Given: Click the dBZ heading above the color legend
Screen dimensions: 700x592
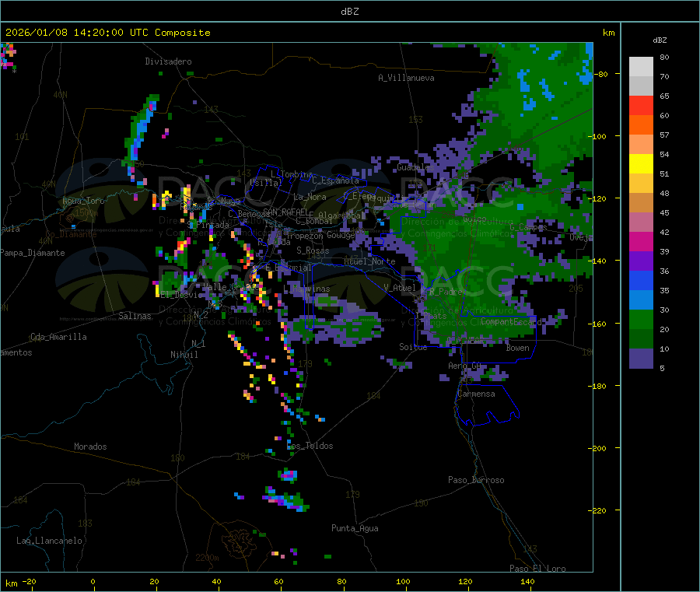Looking at the screenshot, I should pos(660,40).
